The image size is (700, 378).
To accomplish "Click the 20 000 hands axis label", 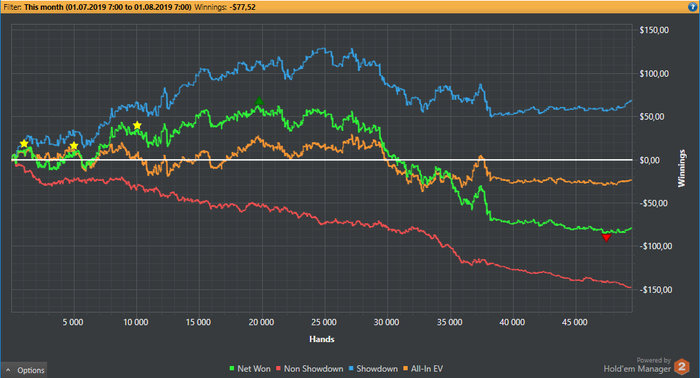I will coord(261,322).
